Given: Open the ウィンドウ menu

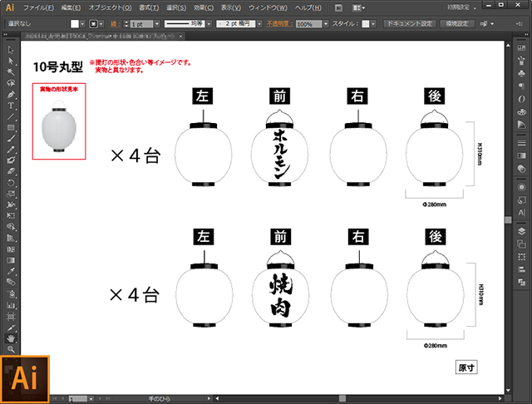Looking at the screenshot, I should (268, 7).
